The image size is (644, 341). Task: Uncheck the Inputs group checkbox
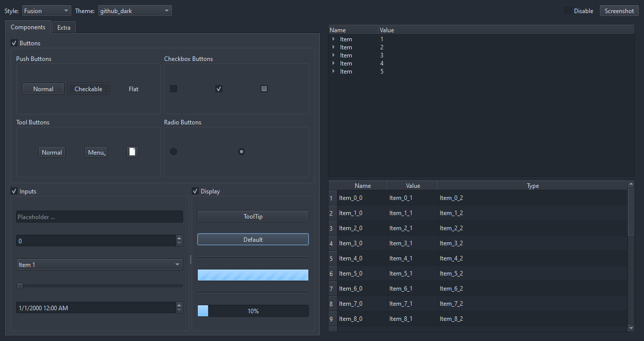(14, 191)
